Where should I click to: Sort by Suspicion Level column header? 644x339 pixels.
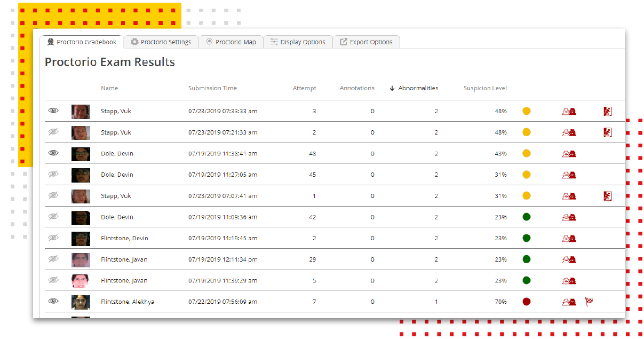tap(485, 88)
